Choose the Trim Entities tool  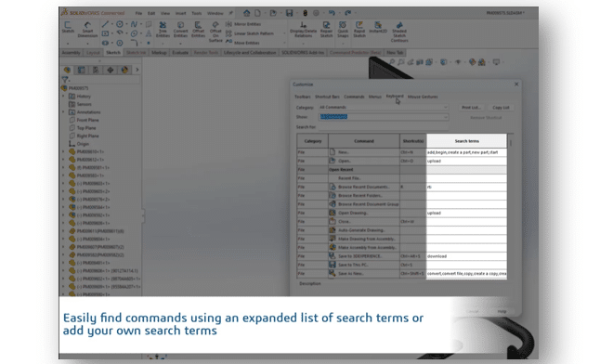click(x=163, y=30)
